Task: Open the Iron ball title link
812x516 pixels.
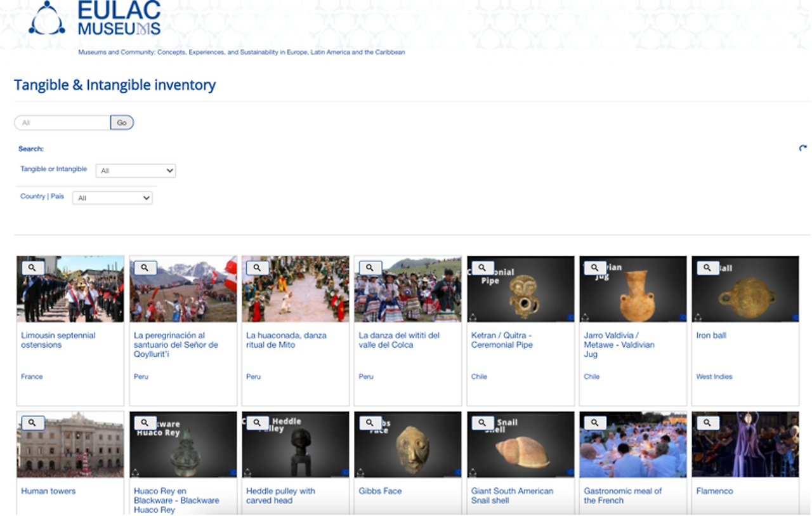Action: coord(711,336)
